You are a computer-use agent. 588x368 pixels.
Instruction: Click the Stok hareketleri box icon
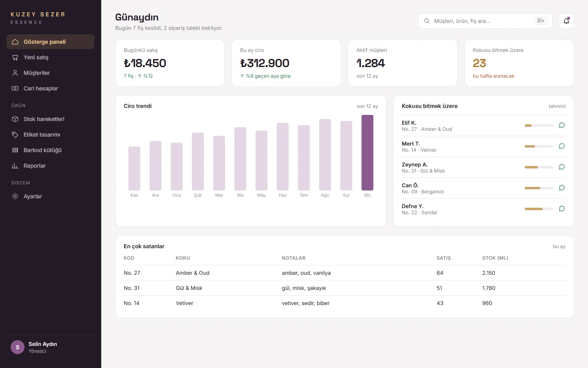coord(15,119)
